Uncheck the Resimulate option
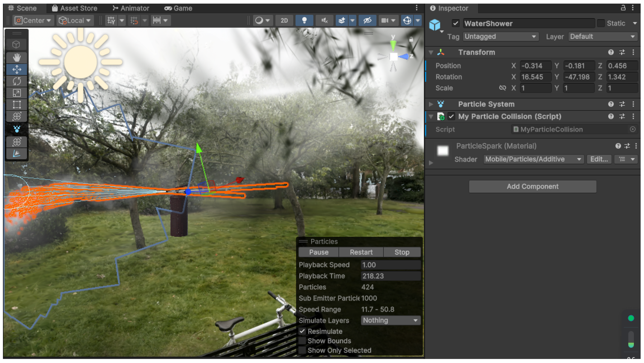 [x=302, y=331]
